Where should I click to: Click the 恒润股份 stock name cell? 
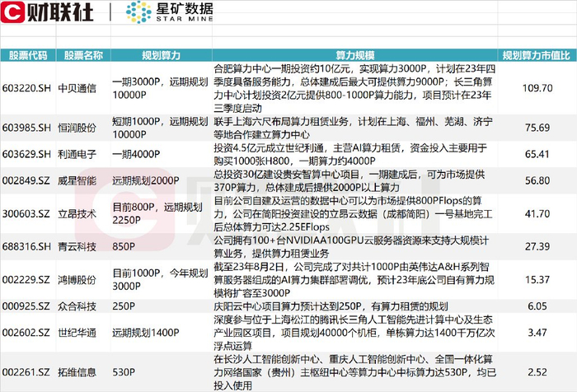(77, 128)
